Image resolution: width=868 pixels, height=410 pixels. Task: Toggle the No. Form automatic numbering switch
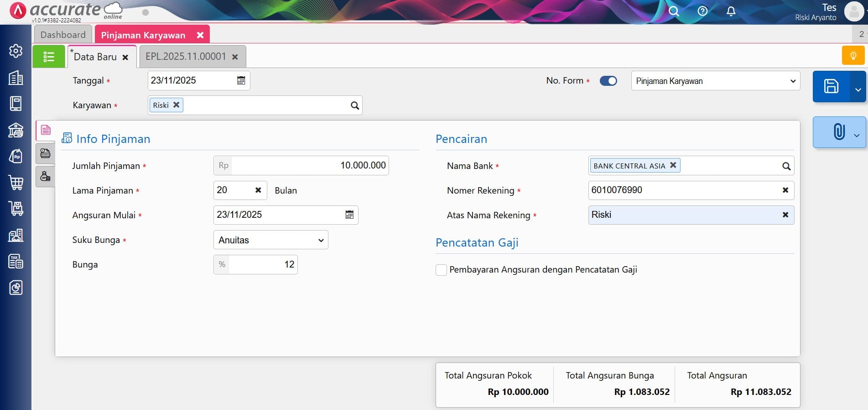tap(608, 81)
